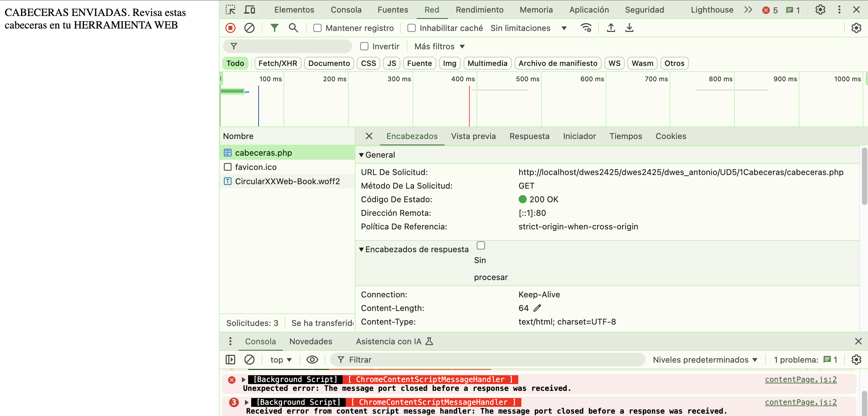Open network panel settings gear
This screenshot has width=868, height=416.
[x=856, y=28]
